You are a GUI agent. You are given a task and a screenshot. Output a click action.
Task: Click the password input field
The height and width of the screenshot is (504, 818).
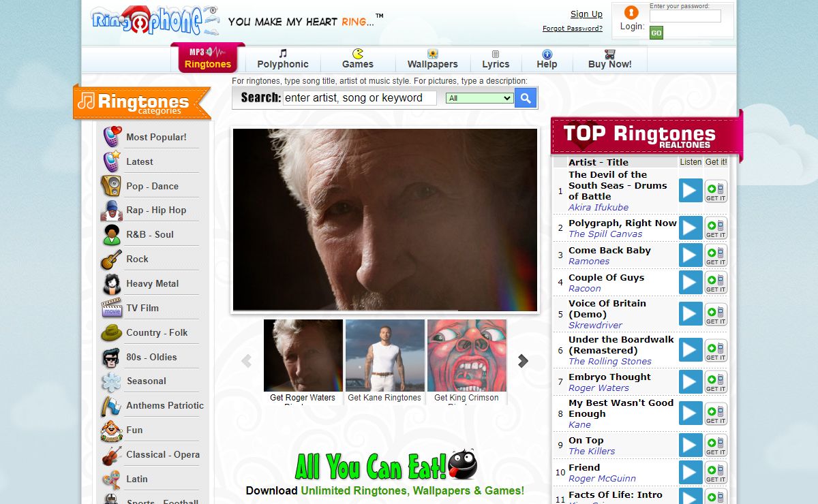click(685, 16)
